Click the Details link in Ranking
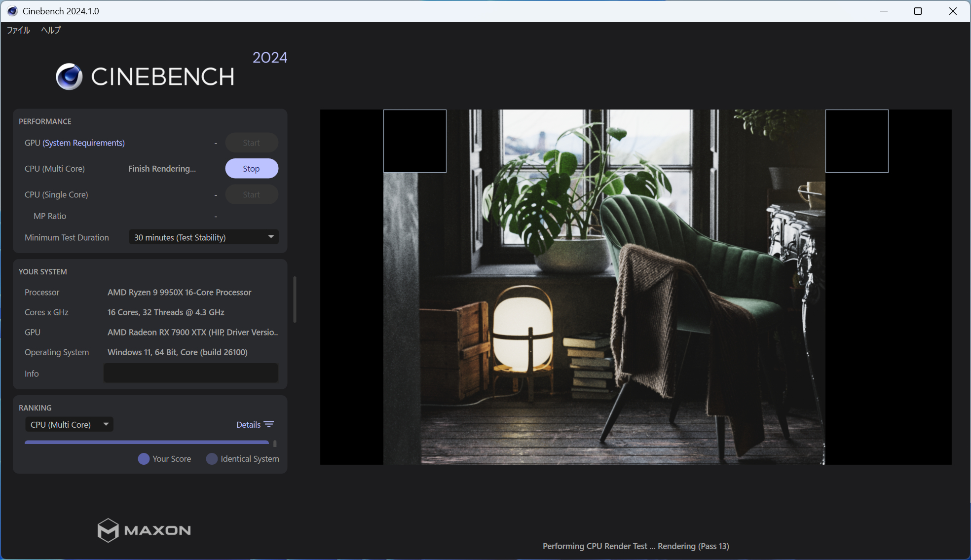 pyautogui.click(x=248, y=425)
